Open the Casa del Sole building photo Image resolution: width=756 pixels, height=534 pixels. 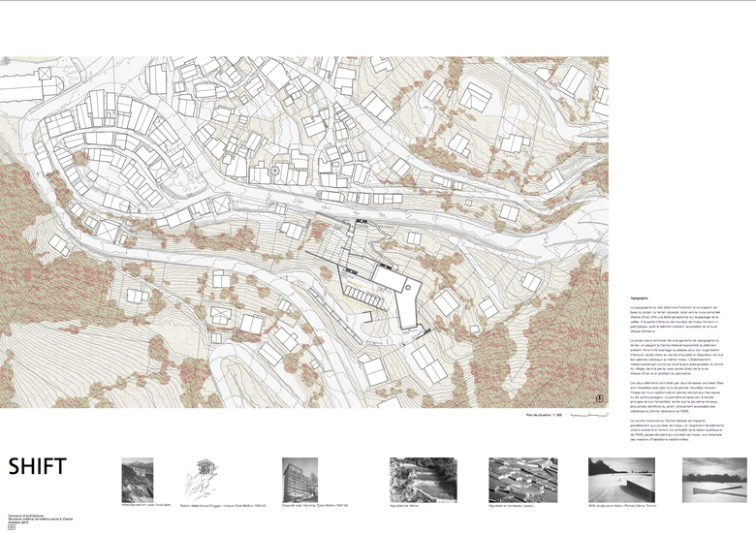(302, 480)
